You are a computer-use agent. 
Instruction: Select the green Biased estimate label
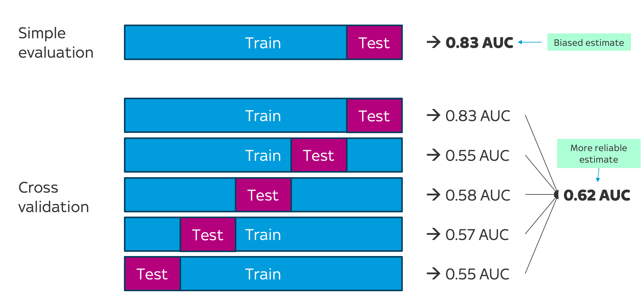589,42
